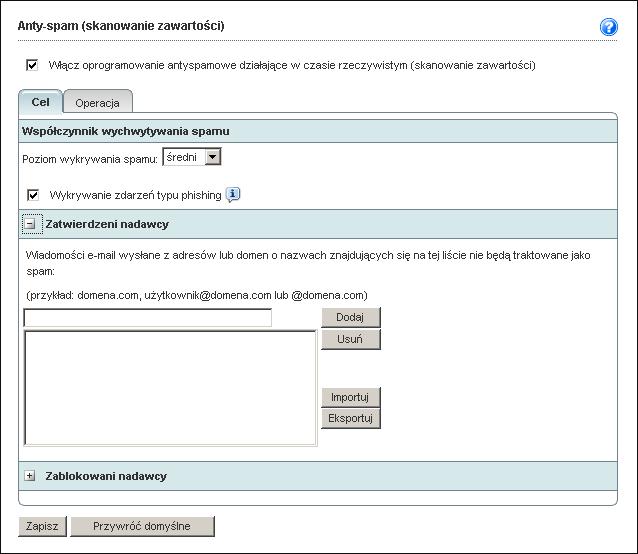
Task: Focus the approved sender address input field
Action: [x=148, y=318]
